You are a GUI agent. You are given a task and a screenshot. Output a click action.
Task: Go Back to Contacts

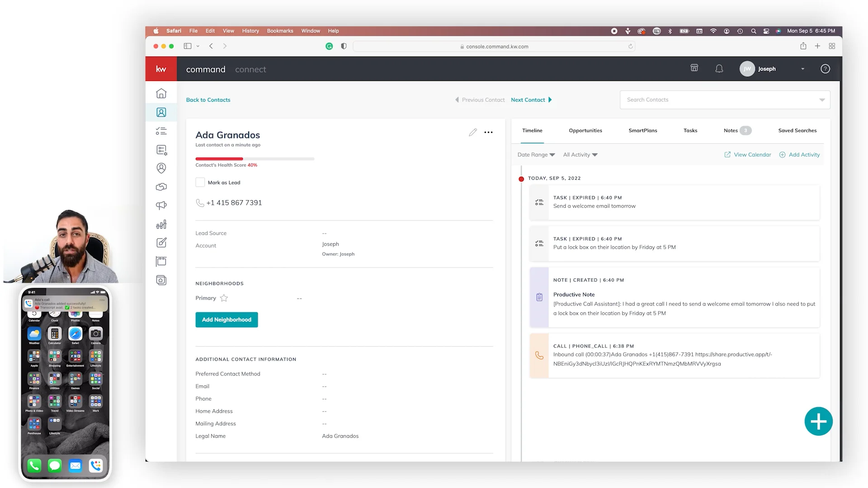(x=208, y=100)
